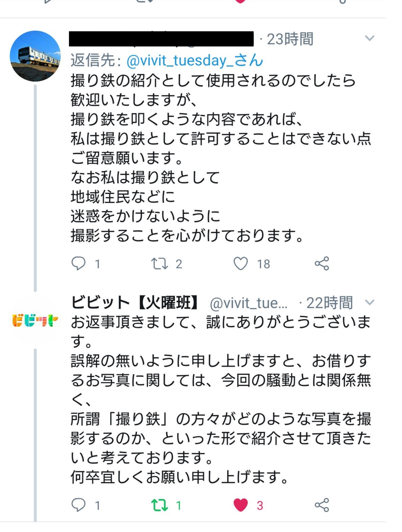Retweet the first tweet with 2 retweets
Screen dimensions: 402x532
pos(159,264)
